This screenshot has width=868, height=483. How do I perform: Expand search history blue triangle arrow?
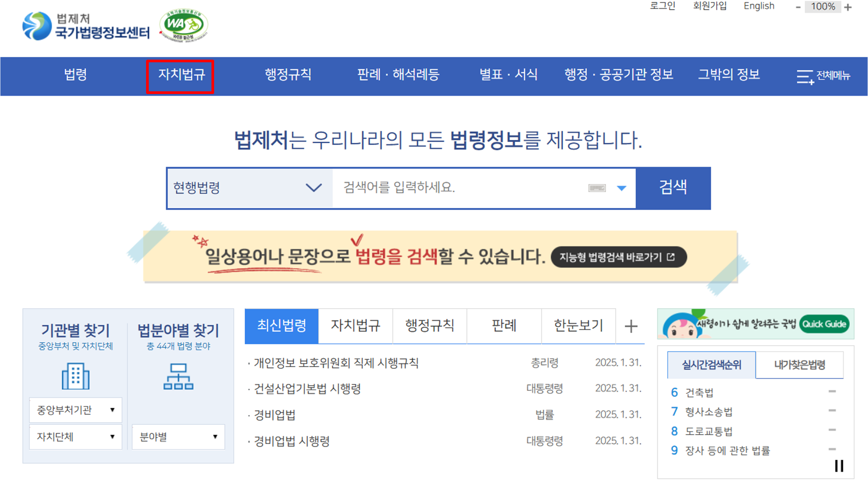point(622,188)
